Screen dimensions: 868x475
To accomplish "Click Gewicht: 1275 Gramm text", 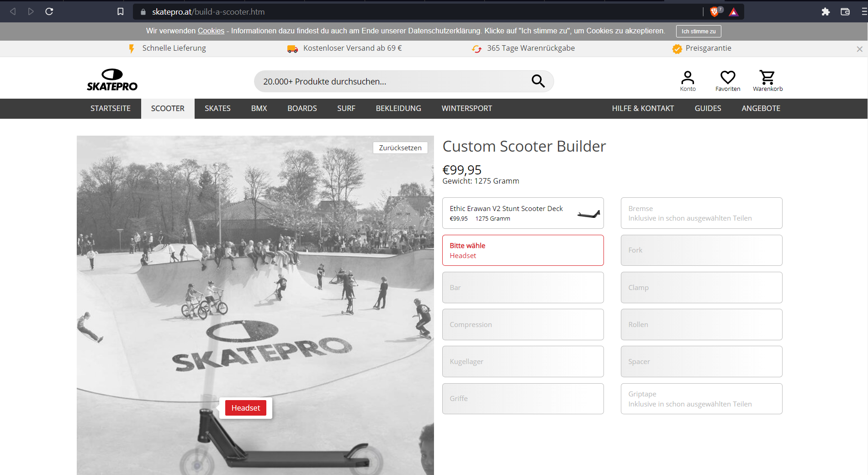I will coord(481,181).
